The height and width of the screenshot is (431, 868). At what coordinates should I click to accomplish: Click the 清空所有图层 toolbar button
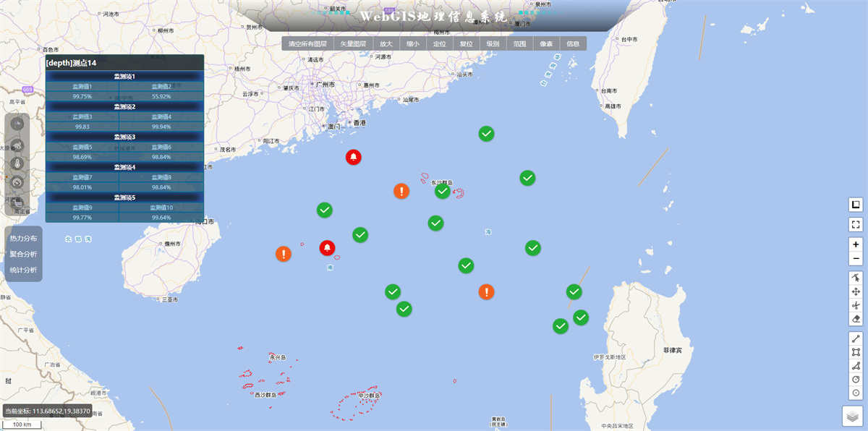click(x=307, y=43)
